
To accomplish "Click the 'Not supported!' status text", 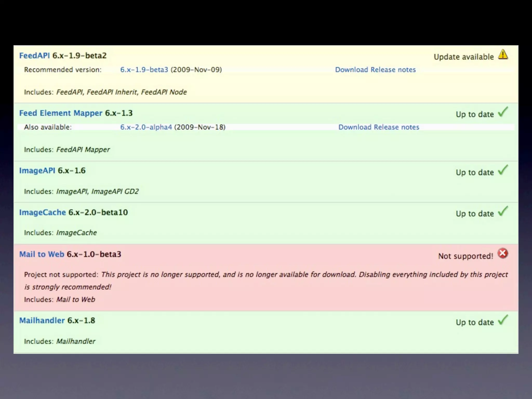I will 465,256.
